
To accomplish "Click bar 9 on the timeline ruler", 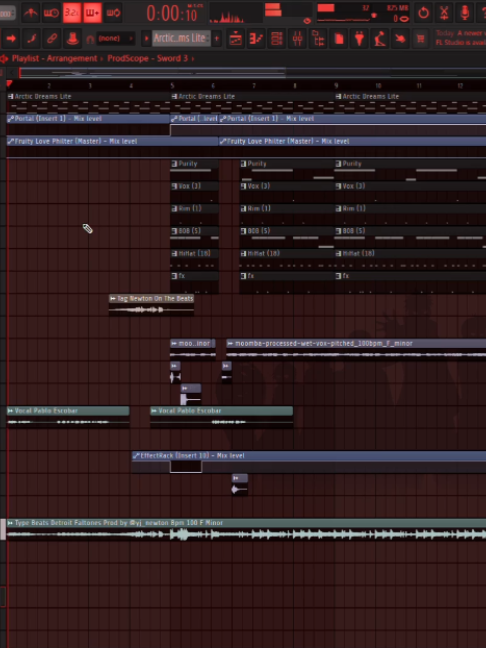I will click(336, 86).
